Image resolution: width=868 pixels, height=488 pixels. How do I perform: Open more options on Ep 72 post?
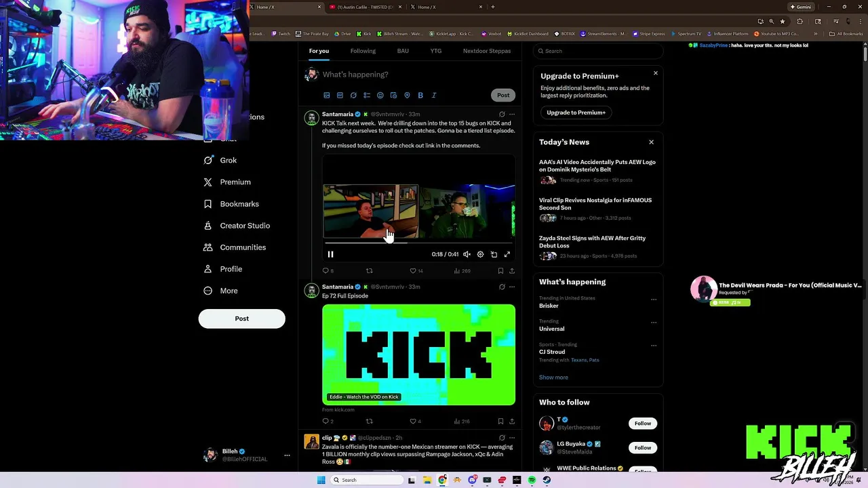pyautogui.click(x=512, y=287)
